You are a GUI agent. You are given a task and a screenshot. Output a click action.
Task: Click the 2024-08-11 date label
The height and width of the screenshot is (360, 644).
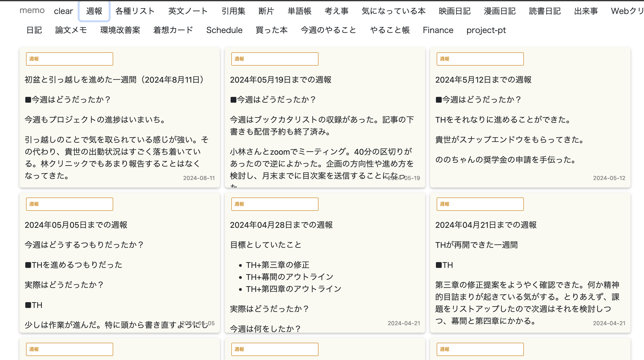pos(199,178)
